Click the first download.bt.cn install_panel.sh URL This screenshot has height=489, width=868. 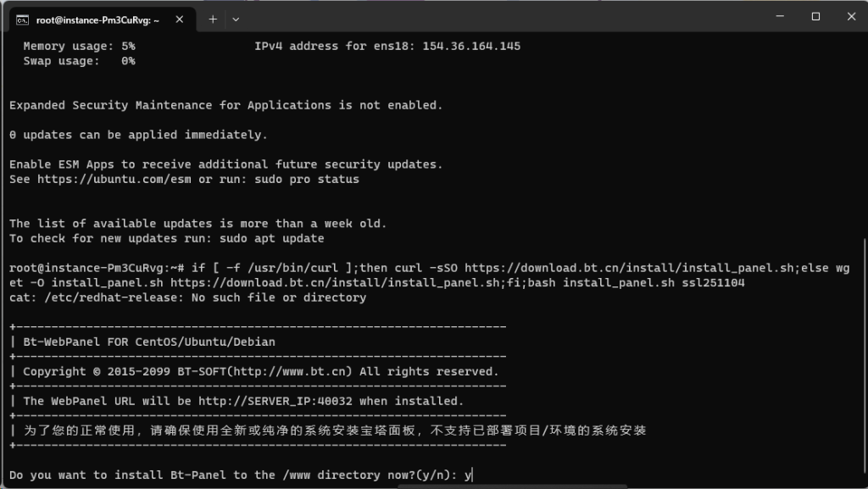(627, 268)
